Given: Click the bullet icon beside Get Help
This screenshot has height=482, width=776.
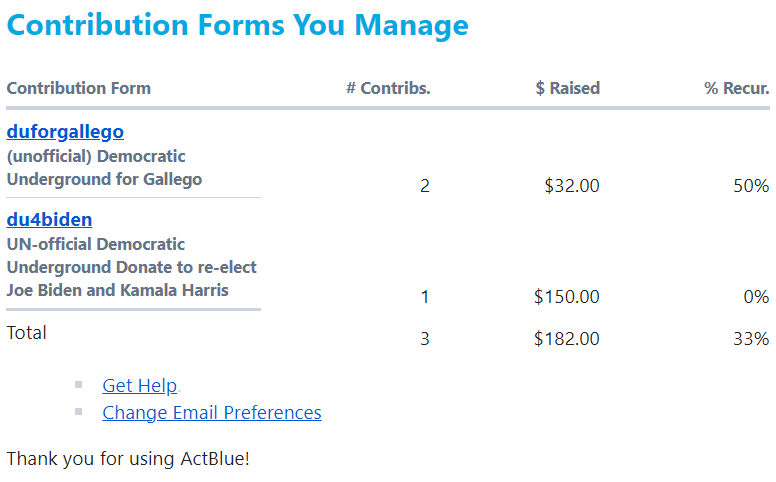Looking at the screenshot, I should [79, 384].
